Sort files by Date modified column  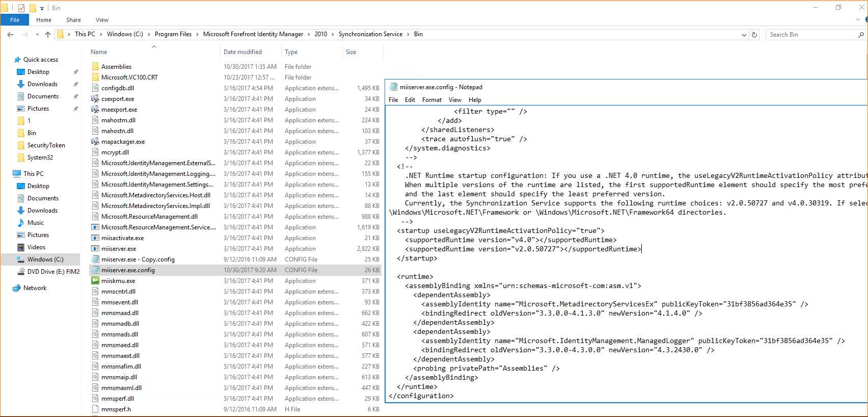click(242, 52)
